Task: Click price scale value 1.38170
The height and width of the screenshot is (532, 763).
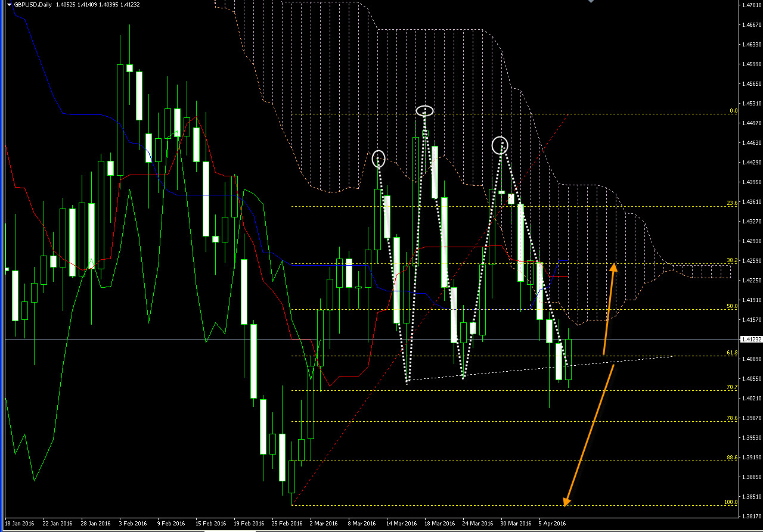Action: [x=750, y=517]
